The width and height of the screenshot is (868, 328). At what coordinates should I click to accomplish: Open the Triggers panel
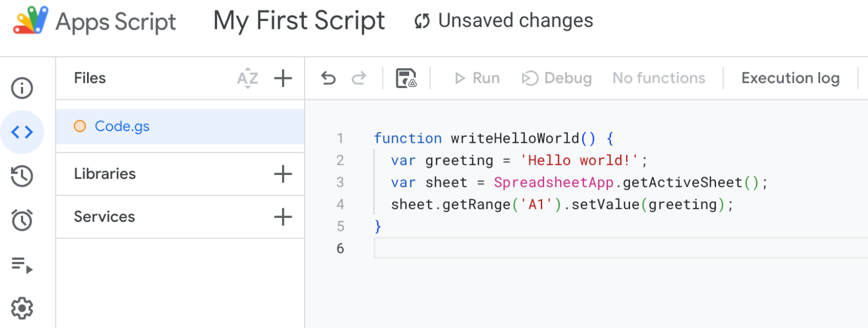click(23, 220)
